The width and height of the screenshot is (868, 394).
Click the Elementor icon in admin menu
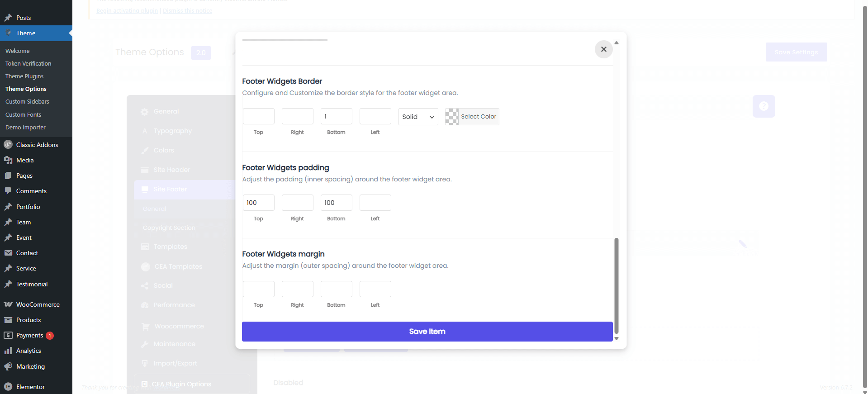click(x=8, y=387)
